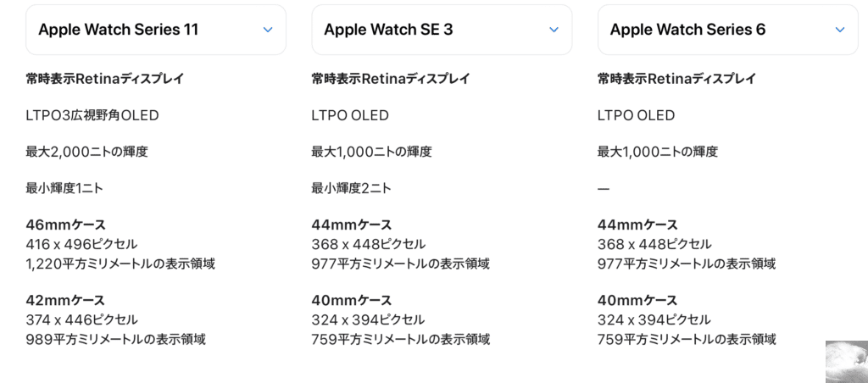The width and height of the screenshot is (868, 383).
Task: Click the 374 x 446ピクセル resolution text
Action: [81, 319]
